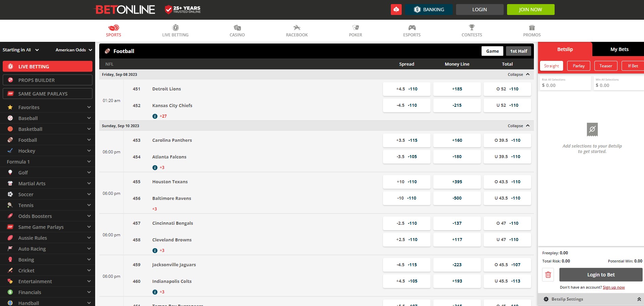Select Cleveland Browns +2.5 spread
Screen dimensions: 644x306
click(407, 240)
